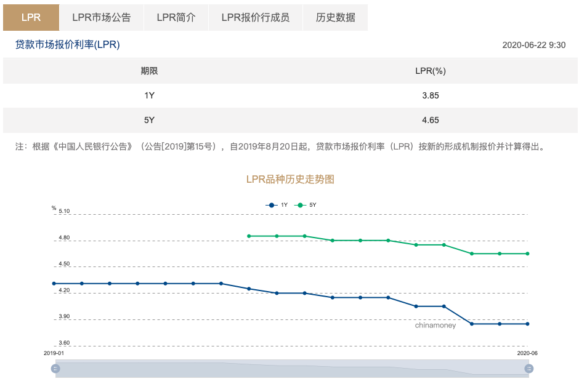Click the 5.10 y-axis label
The height and width of the screenshot is (392, 579).
click(64, 211)
